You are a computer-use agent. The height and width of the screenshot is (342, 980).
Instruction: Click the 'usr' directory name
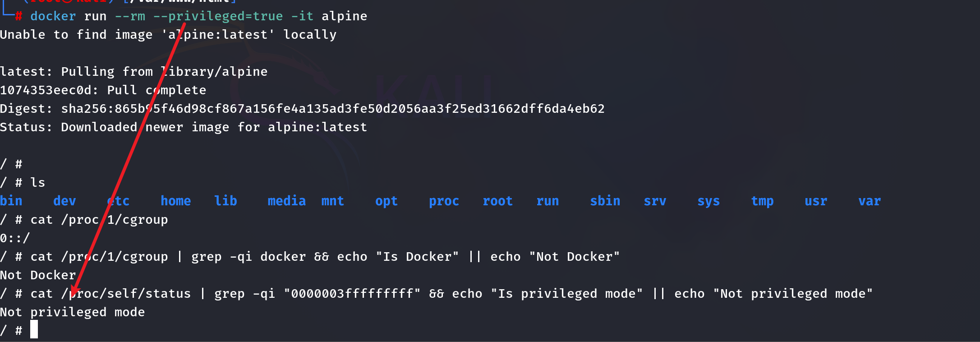click(816, 201)
